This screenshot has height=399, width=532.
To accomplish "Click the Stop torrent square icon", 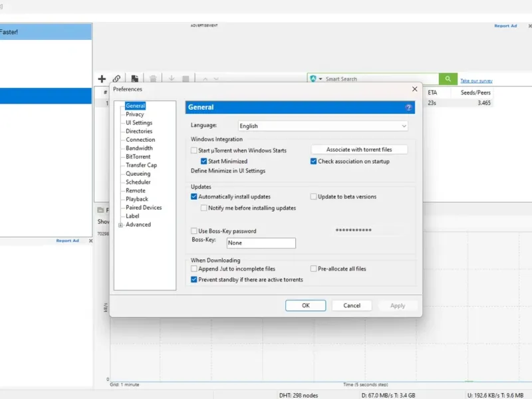I will pos(186,79).
